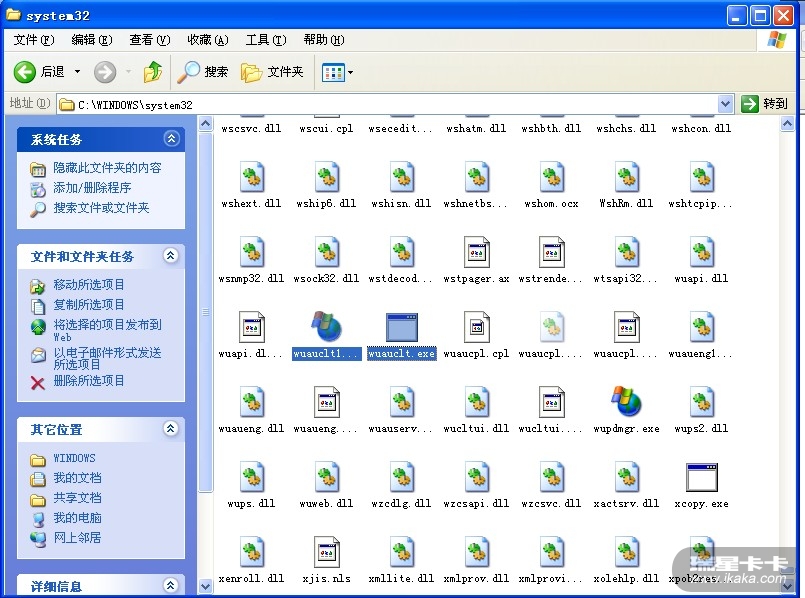
Task: Expand the address bar dropdown
Action: click(x=725, y=104)
